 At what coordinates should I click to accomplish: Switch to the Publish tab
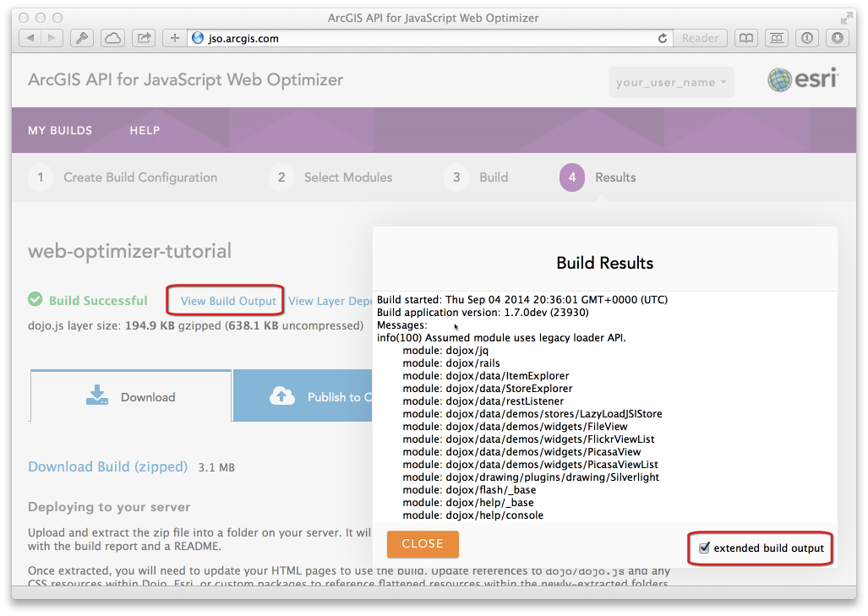point(303,396)
